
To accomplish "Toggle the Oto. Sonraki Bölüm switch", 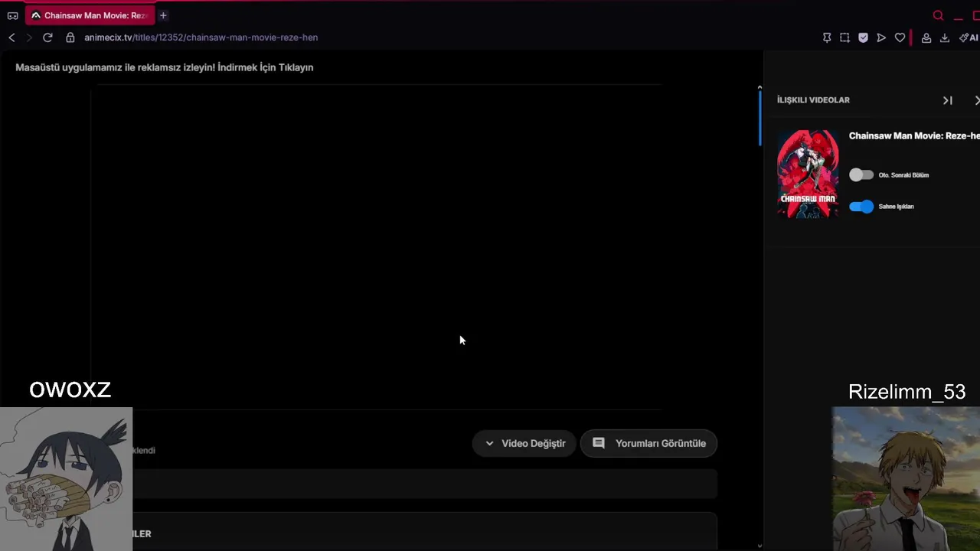I will tap(861, 175).
